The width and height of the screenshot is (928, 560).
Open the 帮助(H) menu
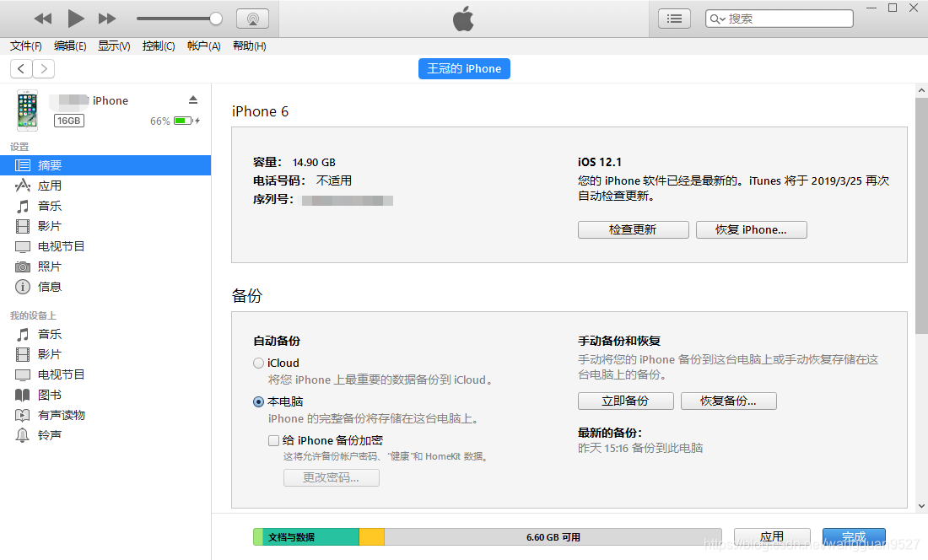click(249, 46)
